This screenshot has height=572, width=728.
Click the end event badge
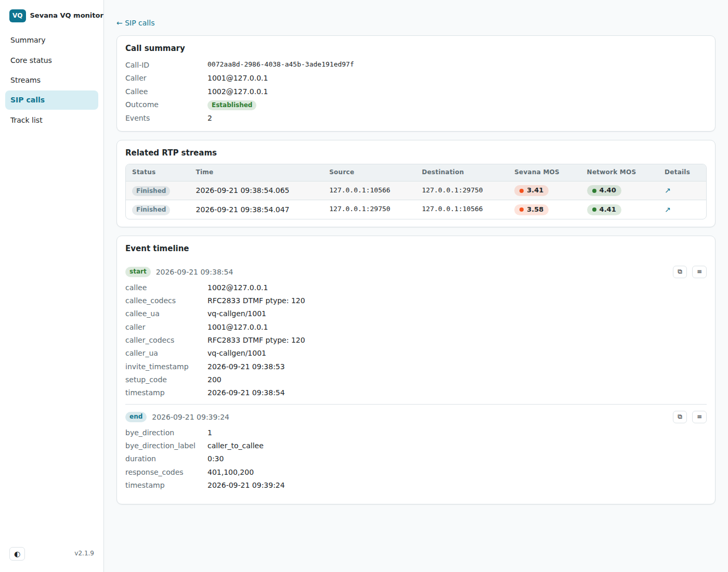click(x=136, y=417)
